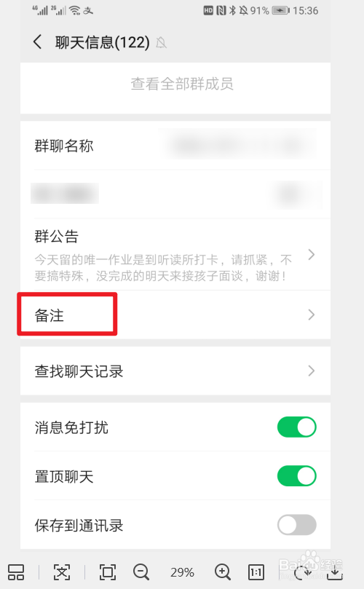Switch to fullscreen fit view icon
This screenshot has height=589, width=364.
pyautogui.click(x=108, y=572)
